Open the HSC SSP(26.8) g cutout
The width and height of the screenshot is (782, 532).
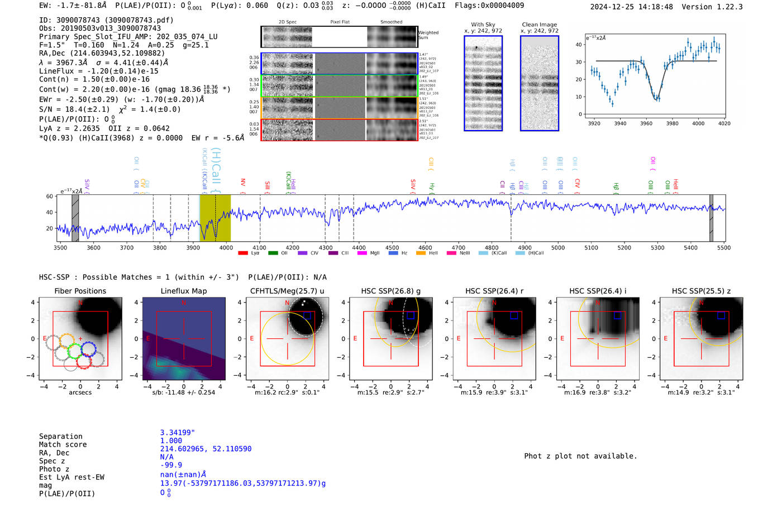[x=391, y=339]
